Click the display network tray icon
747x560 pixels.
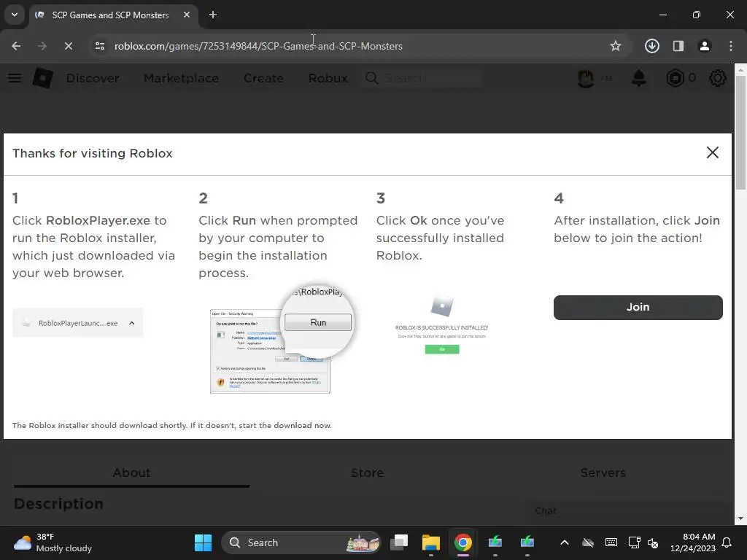634,542
